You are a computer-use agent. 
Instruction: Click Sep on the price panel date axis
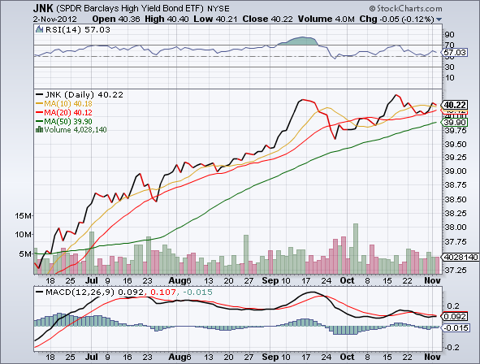coord(269,281)
